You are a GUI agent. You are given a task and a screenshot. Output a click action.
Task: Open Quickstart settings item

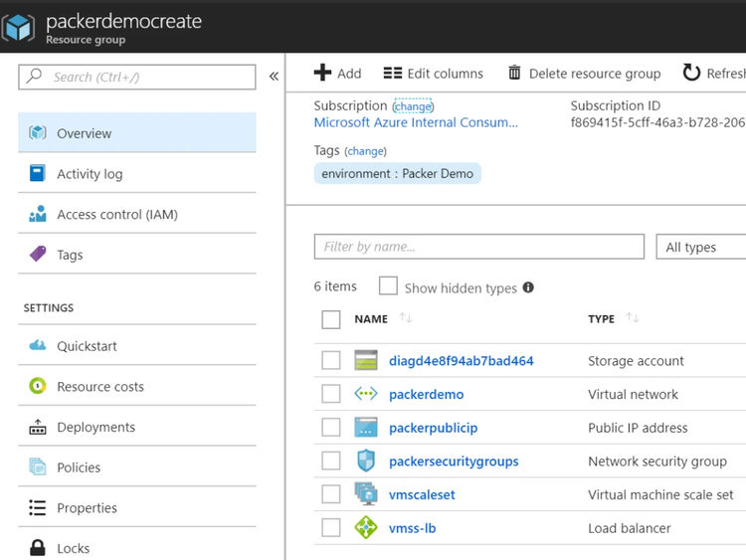point(137,345)
